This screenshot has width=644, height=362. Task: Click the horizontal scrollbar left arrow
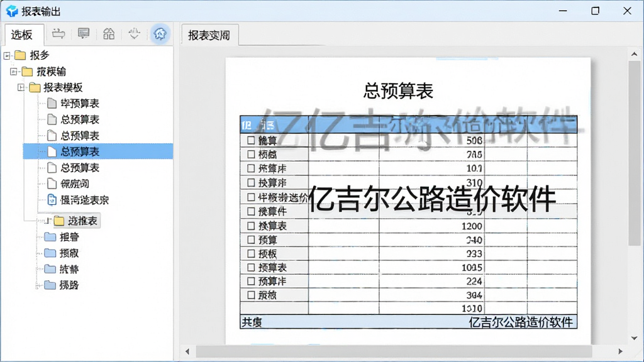[187, 351]
